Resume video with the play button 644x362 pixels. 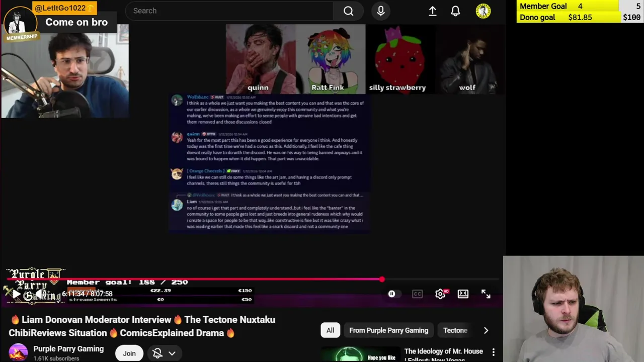pyautogui.click(x=16, y=294)
